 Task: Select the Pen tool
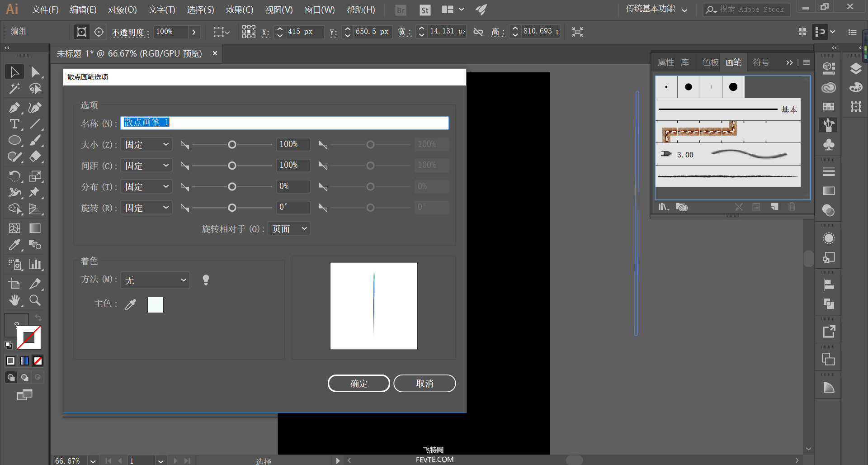pos(14,107)
